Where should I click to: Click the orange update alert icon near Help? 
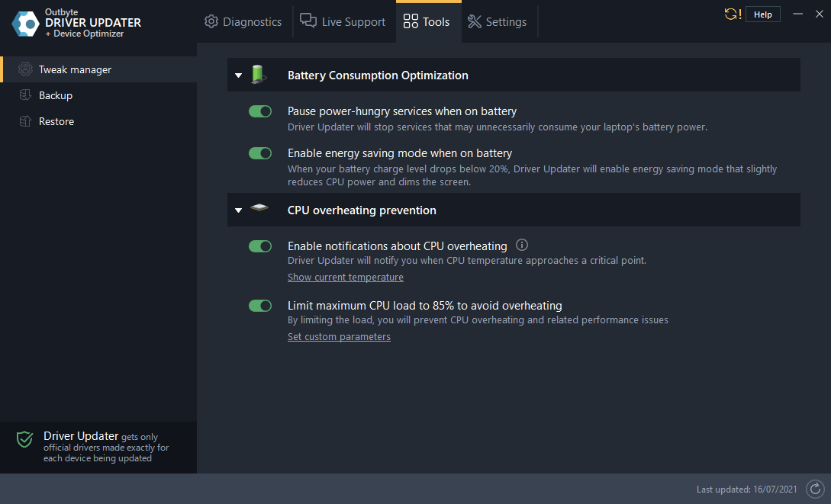point(732,13)
